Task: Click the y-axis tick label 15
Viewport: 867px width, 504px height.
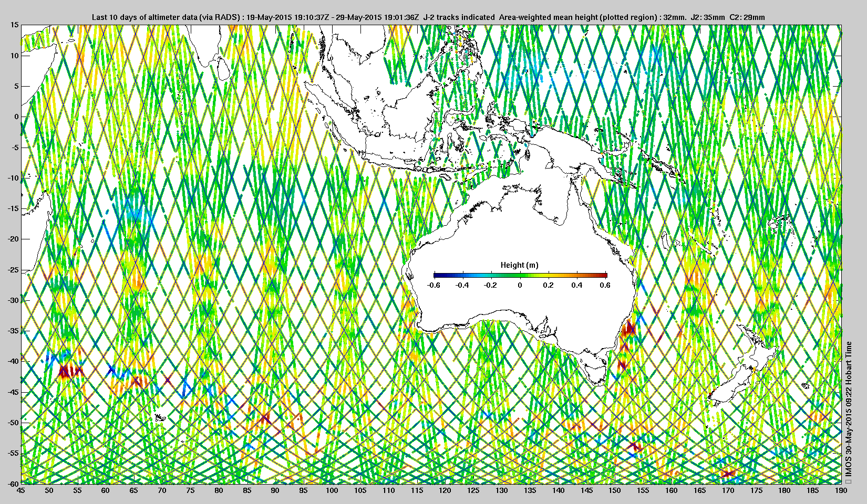Action: tap(14, 25)
